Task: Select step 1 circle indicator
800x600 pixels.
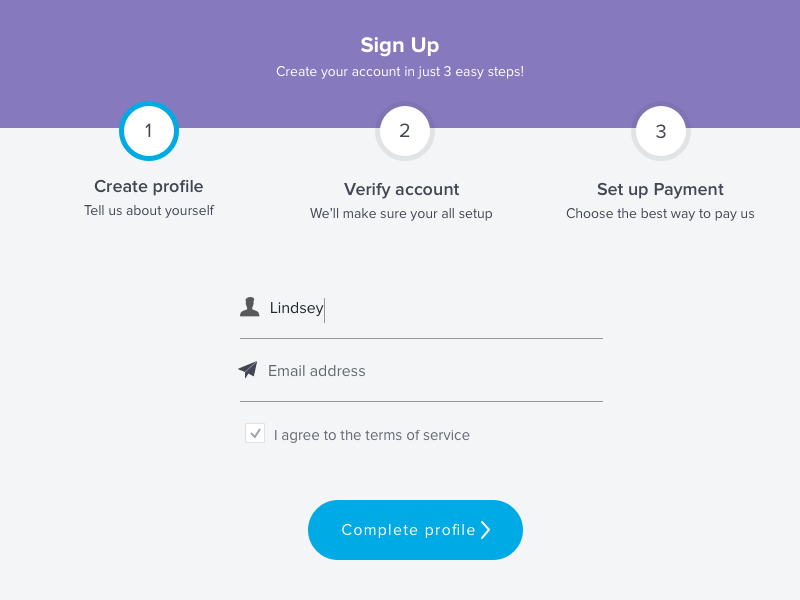Action: coord(149,131)
